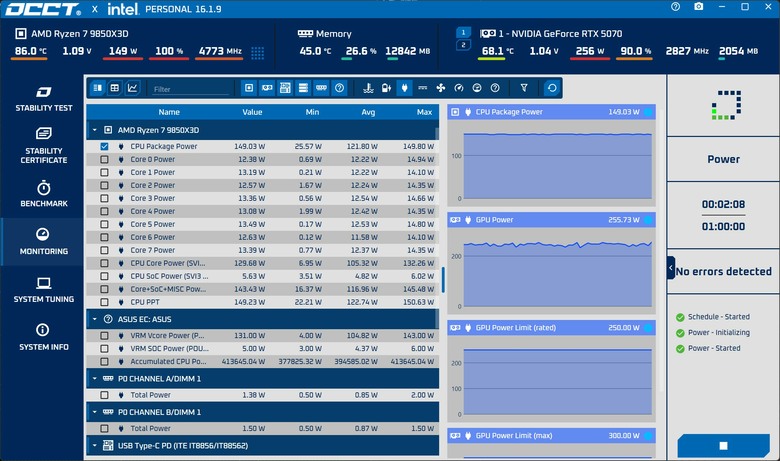Viewport: 780px width, 461px height.
Task: Click the fan sensor filter icon
Action: click(x=440, y=88)
